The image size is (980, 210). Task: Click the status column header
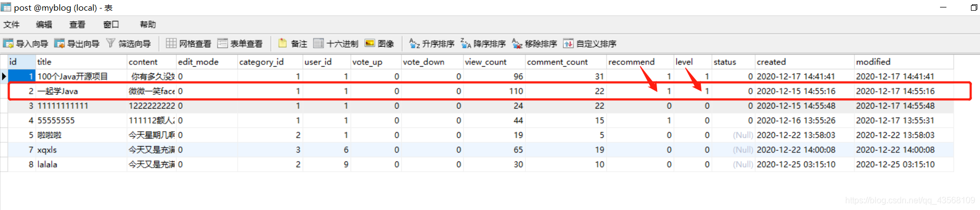point(733,62)
